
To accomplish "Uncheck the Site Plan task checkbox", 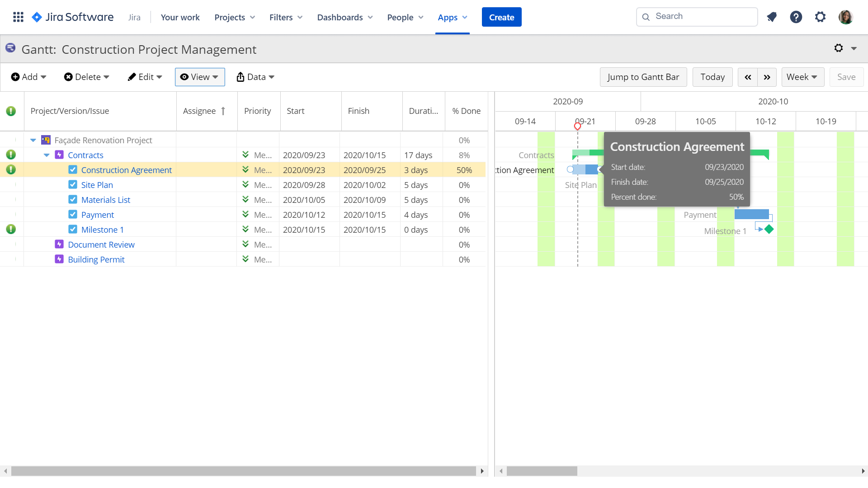I will pos(73,184).
